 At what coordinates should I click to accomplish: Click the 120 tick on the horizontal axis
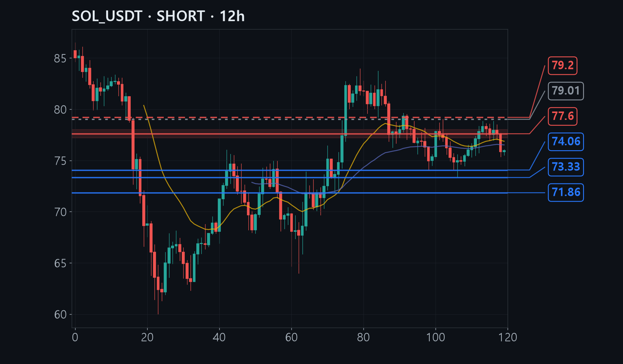pyautogui.click(x=508, y=338)
